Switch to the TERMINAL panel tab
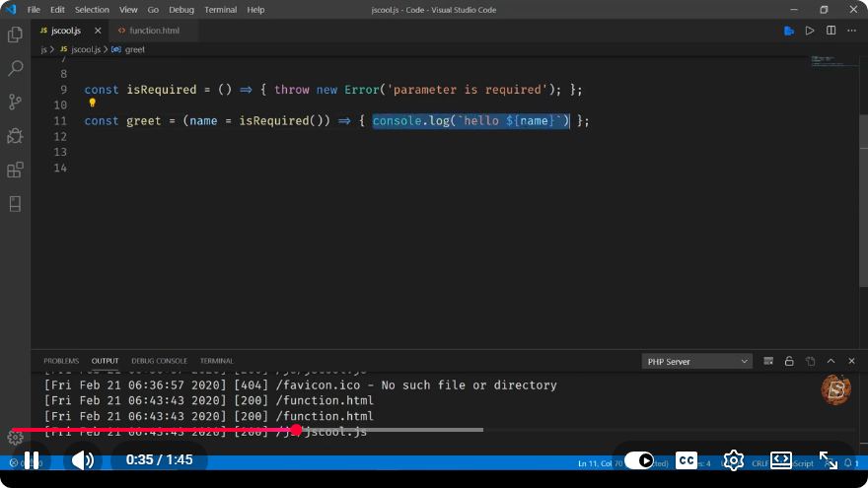Image resolution: width=868 pixels, height=488 pixels. click(216, 361)
